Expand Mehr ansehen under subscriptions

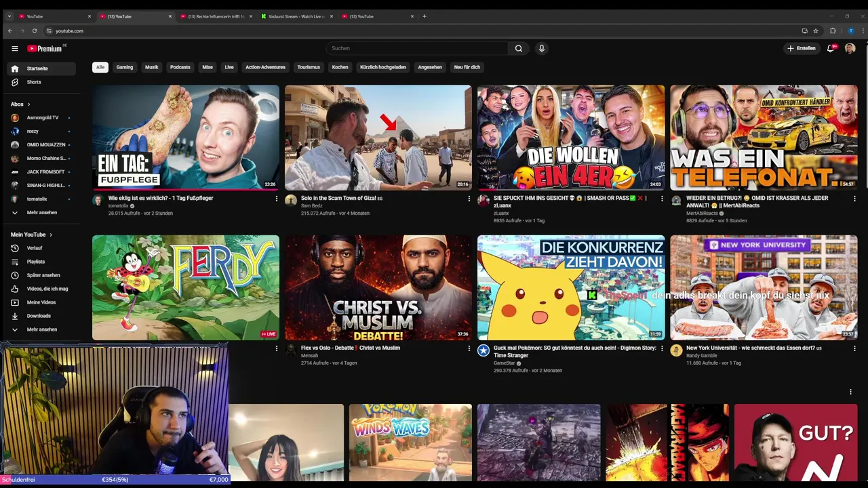click(x=41, y=213)
